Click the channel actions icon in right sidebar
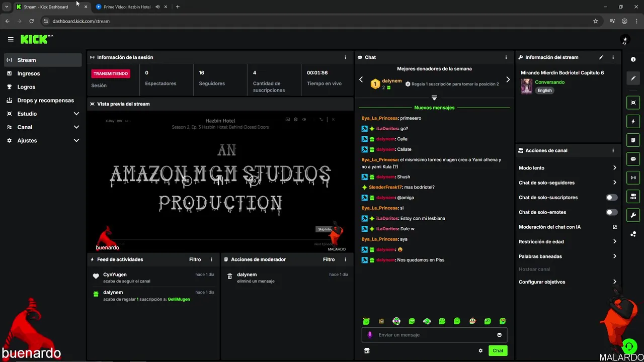 coord(633,196)
